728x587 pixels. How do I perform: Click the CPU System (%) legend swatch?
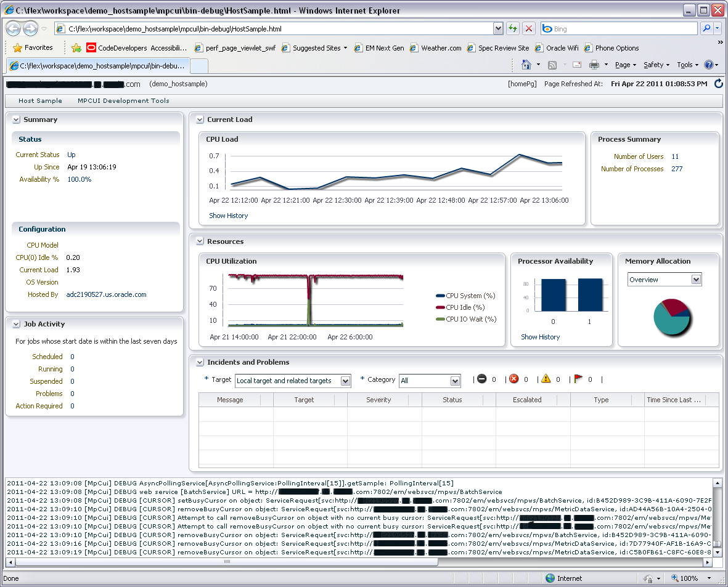pyautogui.click(x=440, y=296)
